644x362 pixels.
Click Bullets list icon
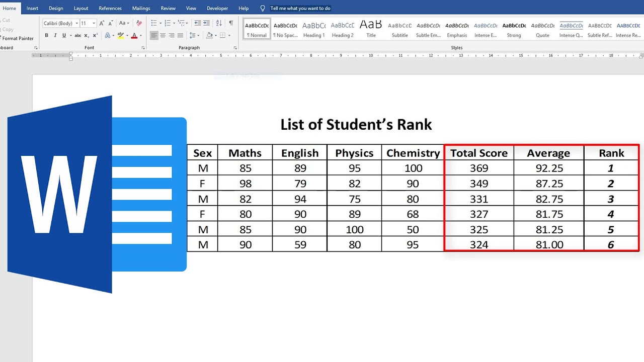click(x=154, y=23)
